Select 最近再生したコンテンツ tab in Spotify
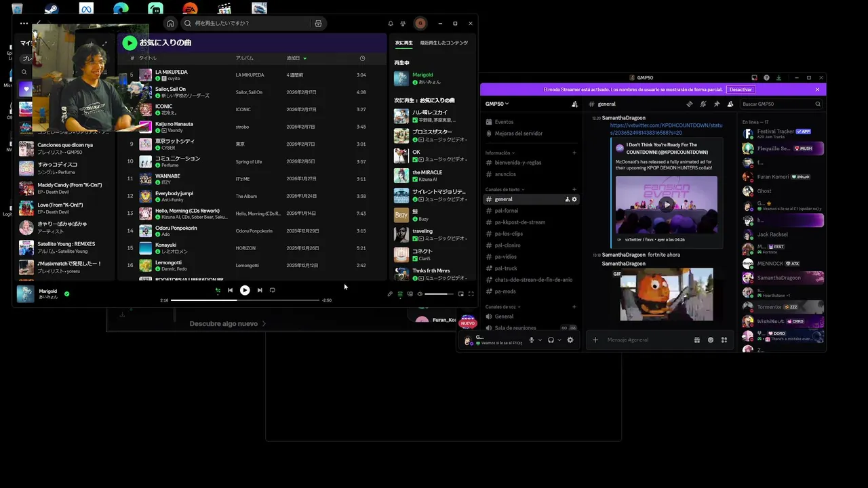 pyautogui.click(x=443, y=43)
